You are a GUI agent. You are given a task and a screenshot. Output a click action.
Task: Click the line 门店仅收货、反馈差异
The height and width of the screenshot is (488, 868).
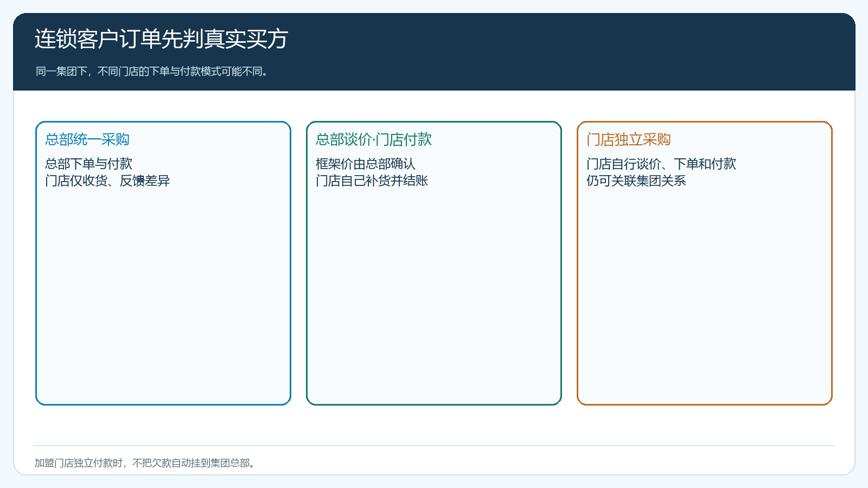click(x=107, y=181)
